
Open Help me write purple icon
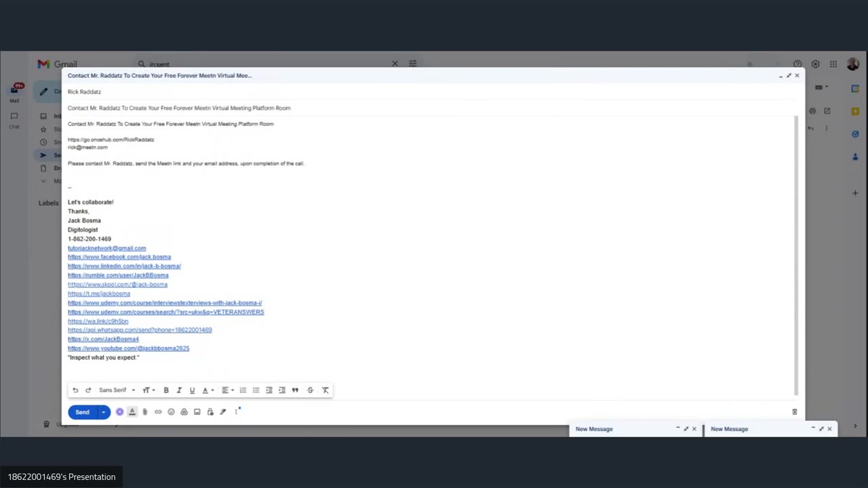coord(119,412)
